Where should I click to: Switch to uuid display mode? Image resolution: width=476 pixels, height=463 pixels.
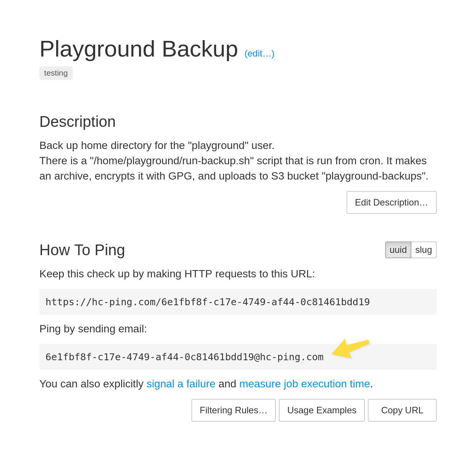point(398,250)
